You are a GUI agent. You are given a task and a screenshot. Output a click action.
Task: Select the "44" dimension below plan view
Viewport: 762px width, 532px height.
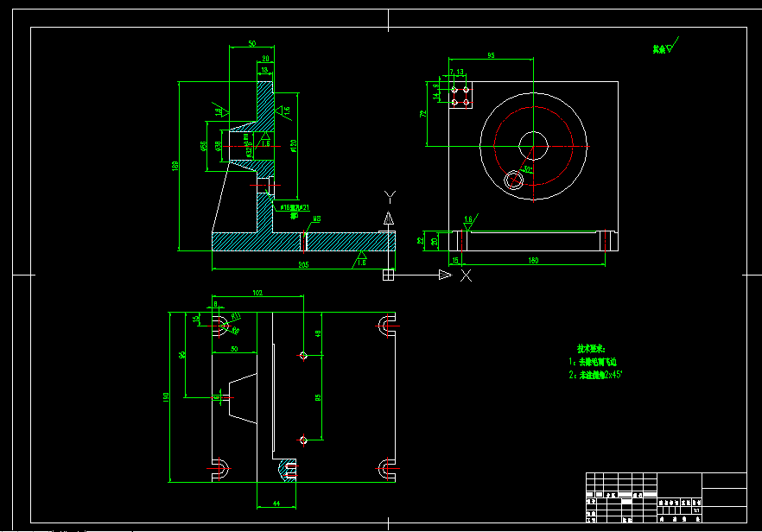(x=276, y=503)
